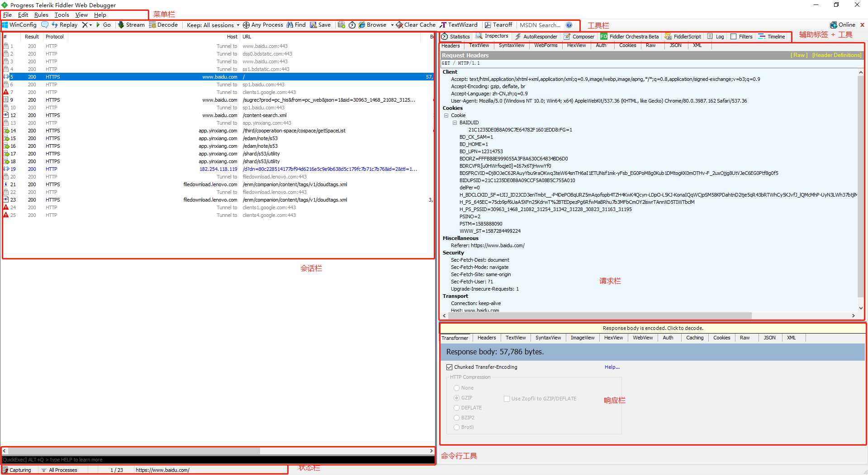Image resolution: width=868 pixels, height=475 pixels.
Task: Select session 14 getSpaceList row
Action: (218, 131)
